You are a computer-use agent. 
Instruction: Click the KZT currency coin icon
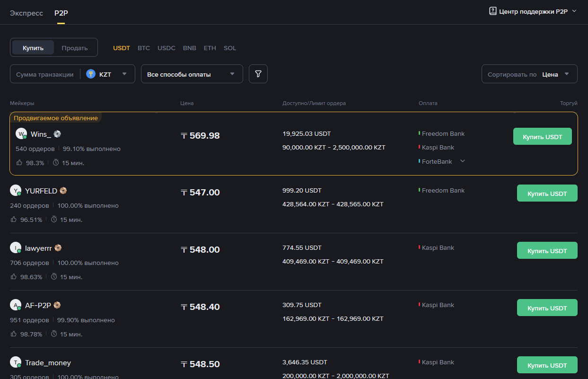[x=91, y=74]
